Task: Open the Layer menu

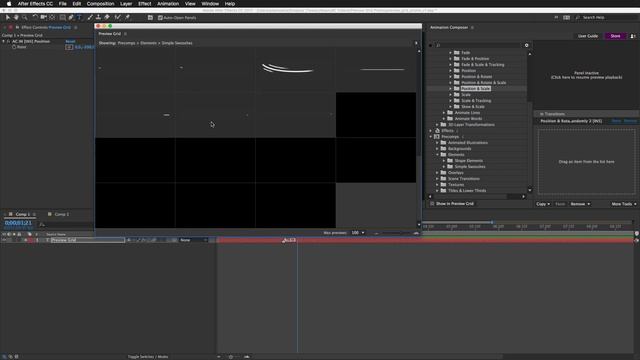Action: click(126, 4)
